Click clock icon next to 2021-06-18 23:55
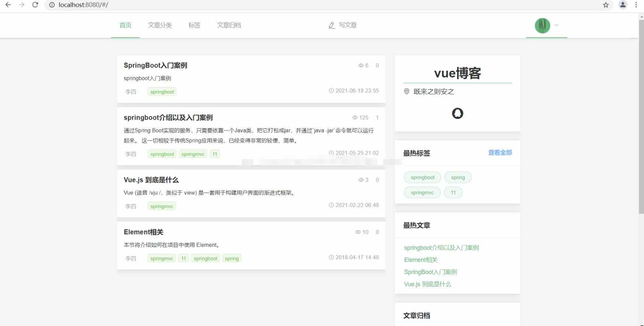 (331, 91)
